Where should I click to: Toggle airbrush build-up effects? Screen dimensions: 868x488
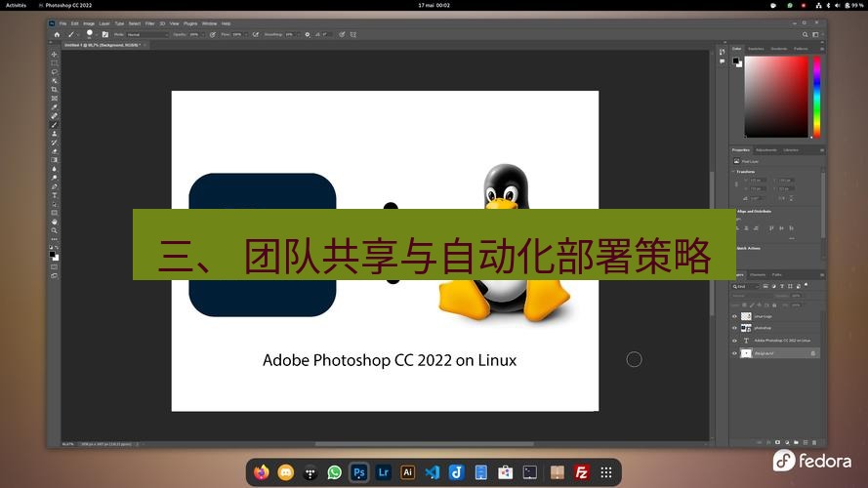[255, 35]
